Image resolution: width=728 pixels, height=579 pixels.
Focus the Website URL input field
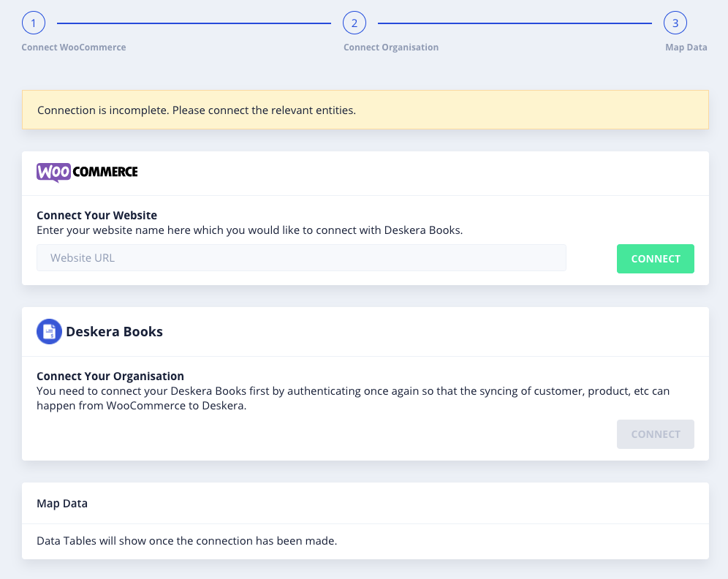(301, 257)
